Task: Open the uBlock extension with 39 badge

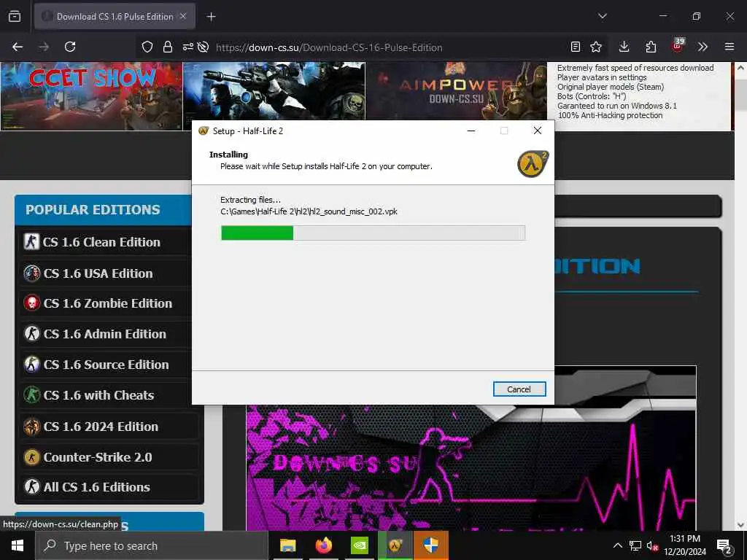Action: click(x=678, y=46)
